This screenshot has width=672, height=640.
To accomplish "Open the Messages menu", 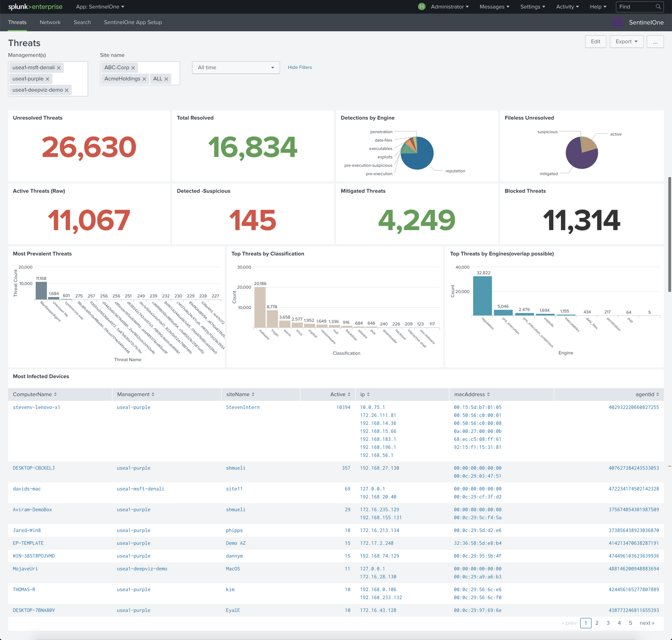I will [494, 7].
